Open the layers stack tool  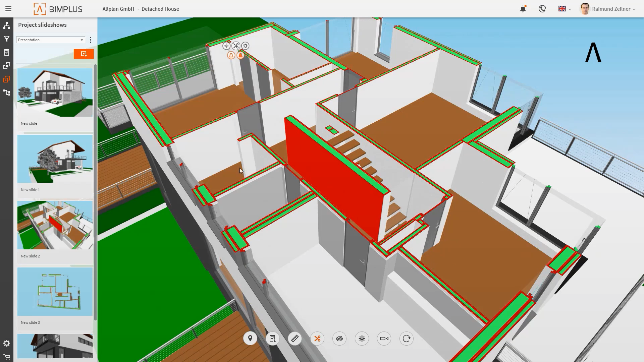click(x=362, y=339)
